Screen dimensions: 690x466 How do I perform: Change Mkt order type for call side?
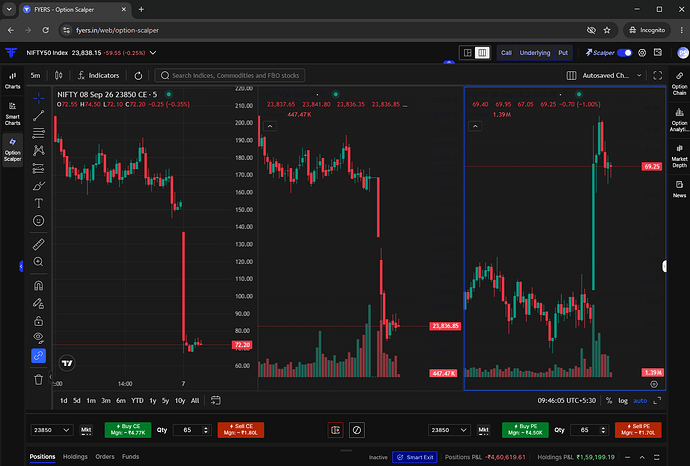click(86, 430)
